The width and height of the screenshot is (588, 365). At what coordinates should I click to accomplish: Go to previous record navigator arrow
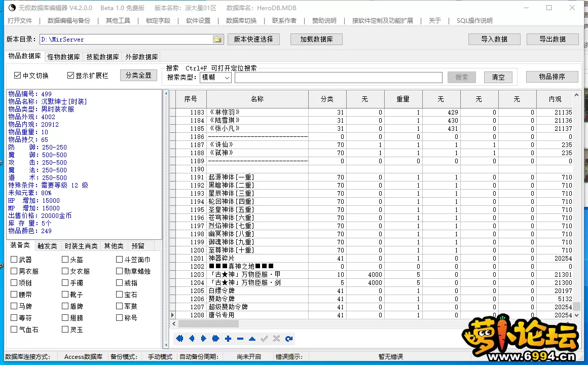pos(192,339)
